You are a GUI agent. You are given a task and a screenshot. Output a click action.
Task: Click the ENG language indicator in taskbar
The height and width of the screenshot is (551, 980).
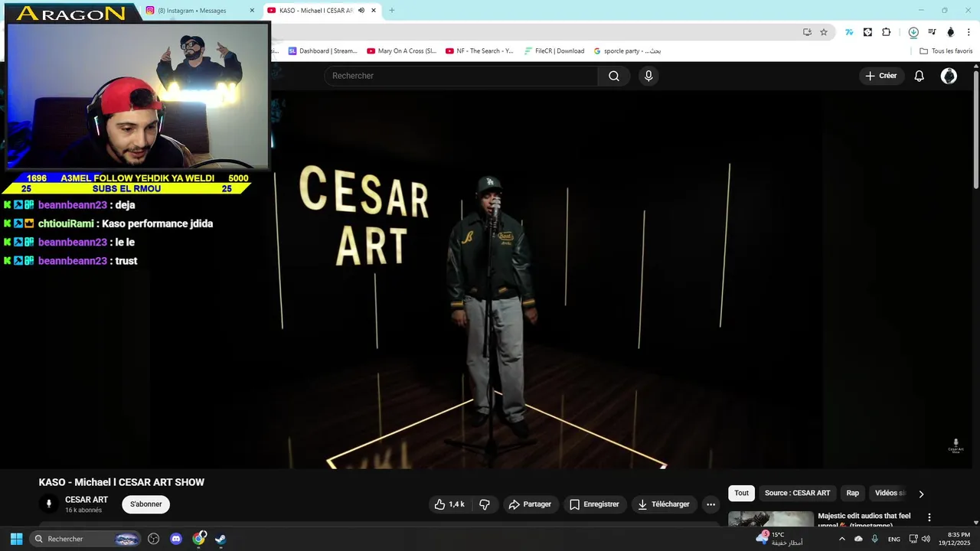(894, 539)
